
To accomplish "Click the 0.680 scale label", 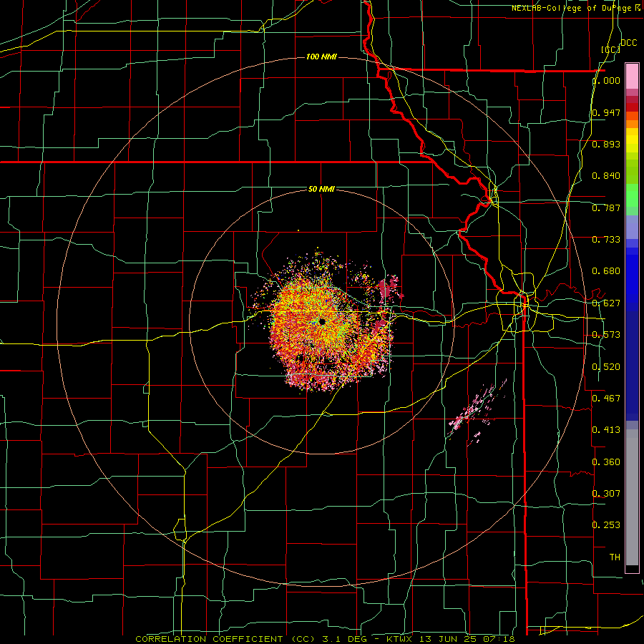I will (x=606, y=271).
